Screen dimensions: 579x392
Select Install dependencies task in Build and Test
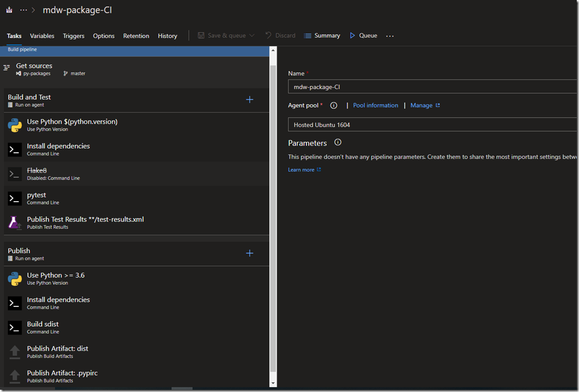(137, 149)
